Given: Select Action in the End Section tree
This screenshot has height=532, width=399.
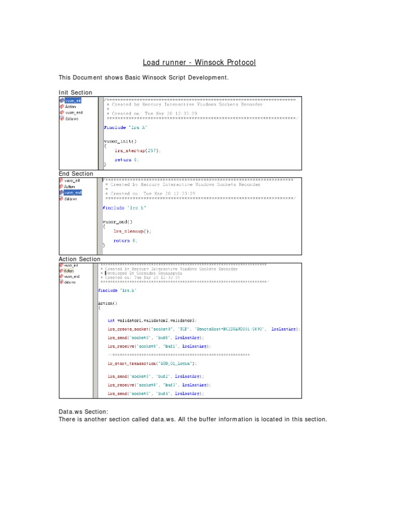Looking at the screenshot, I should pyautogui.click(x=69, y=187).
